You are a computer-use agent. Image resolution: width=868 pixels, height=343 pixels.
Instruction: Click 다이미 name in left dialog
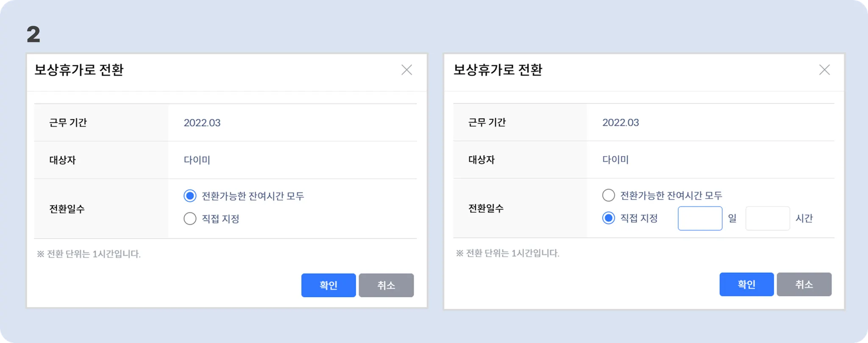[x=197, y=160]
